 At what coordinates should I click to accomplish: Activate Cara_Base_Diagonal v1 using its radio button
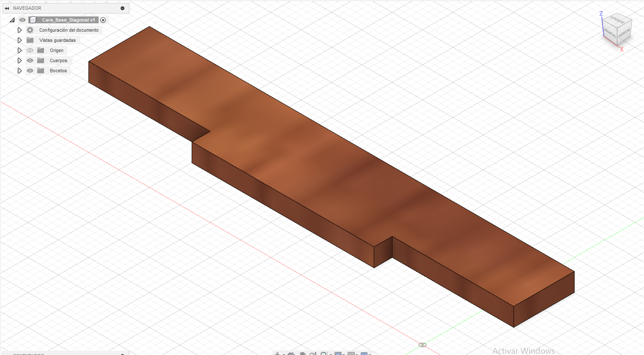coord(103,20)
